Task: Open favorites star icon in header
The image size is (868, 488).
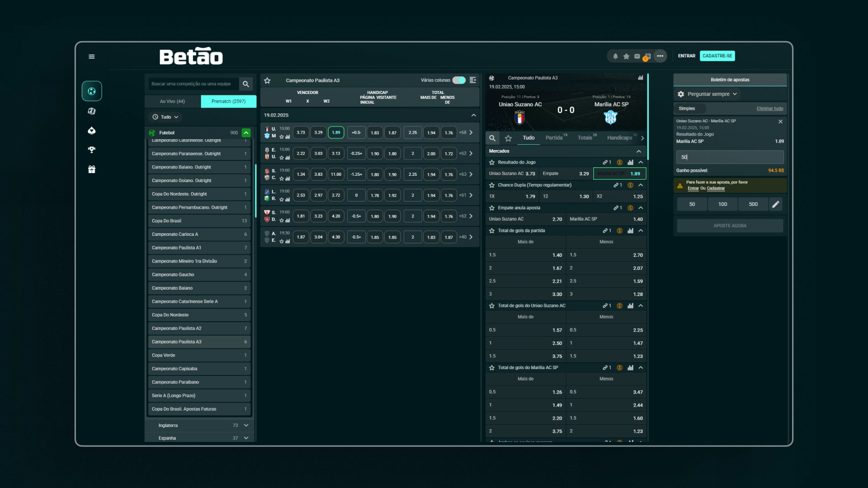Action: pyautogui.click(x=626, y=56)
